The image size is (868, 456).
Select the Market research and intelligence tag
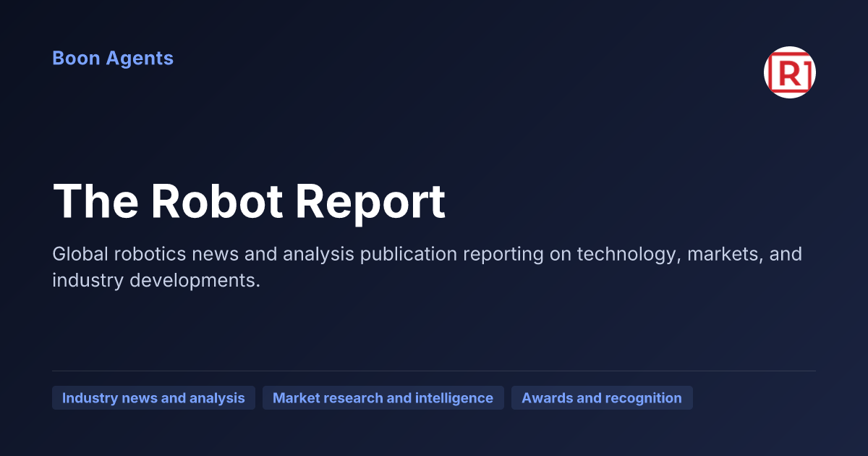[x=383, y=398]
